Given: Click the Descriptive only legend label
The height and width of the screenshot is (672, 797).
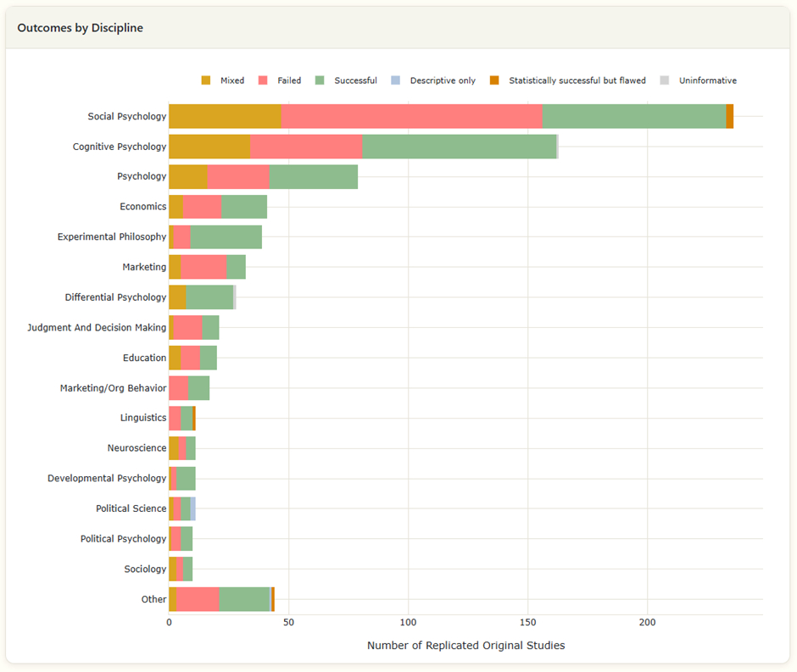Looking at the screenshot, I should coord(442,81).
